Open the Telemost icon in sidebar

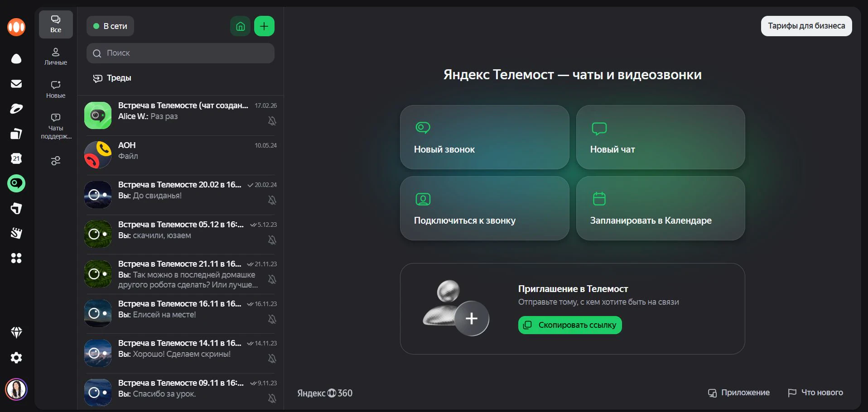tap(16, 183)
